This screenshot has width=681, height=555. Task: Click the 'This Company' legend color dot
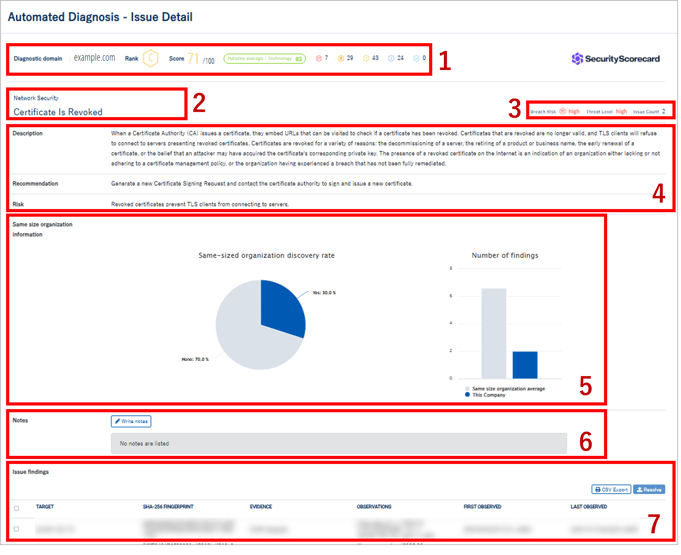(468, 394)
